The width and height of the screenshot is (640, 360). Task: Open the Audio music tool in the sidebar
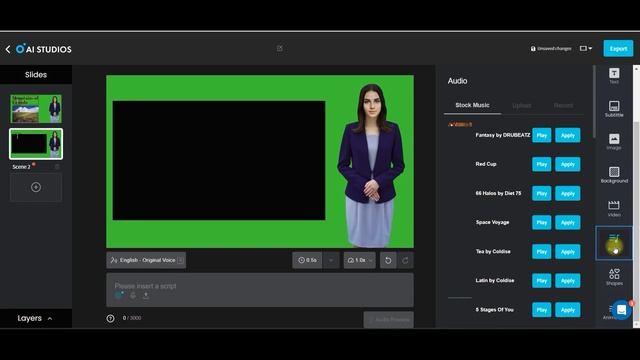(x=614, y=243)
